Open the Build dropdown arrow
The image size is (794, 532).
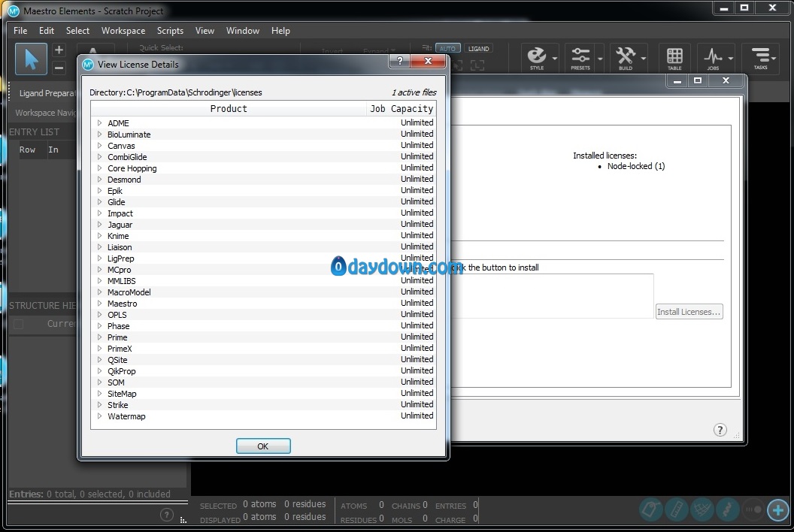(x=643, y=58)
